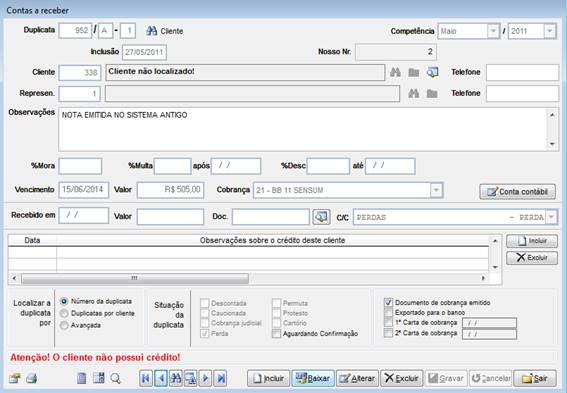Open the Competência year dropdown (2011)
Screen dimensions: 567x393
(x=550, y=31)
